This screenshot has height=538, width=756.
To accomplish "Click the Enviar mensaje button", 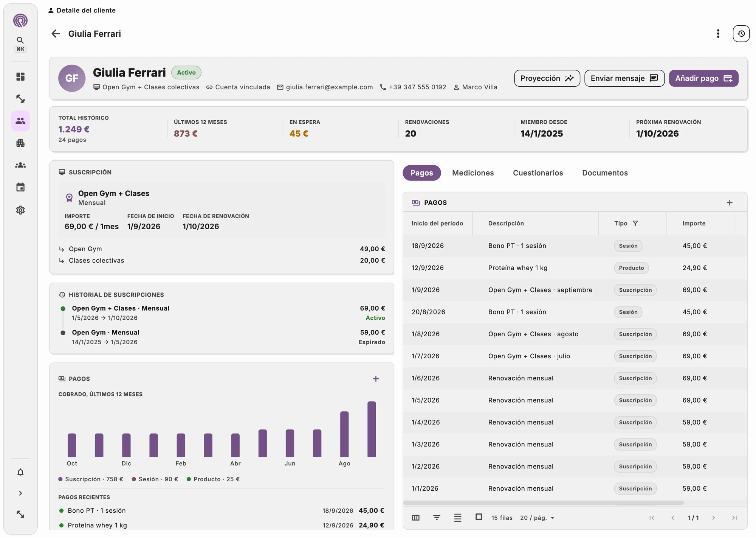I will point(624,78).
